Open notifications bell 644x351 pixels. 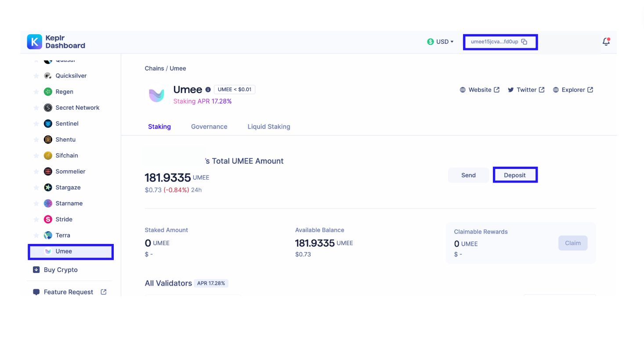click(606, 42)
